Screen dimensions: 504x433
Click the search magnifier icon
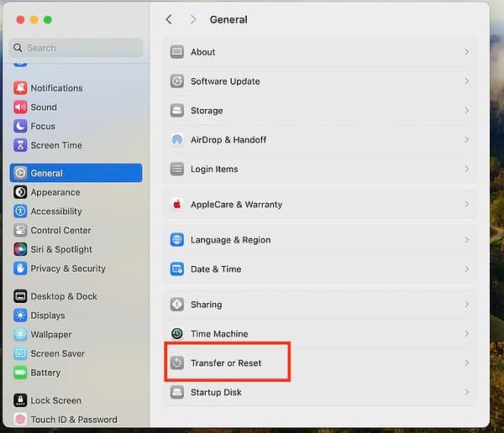18,48
